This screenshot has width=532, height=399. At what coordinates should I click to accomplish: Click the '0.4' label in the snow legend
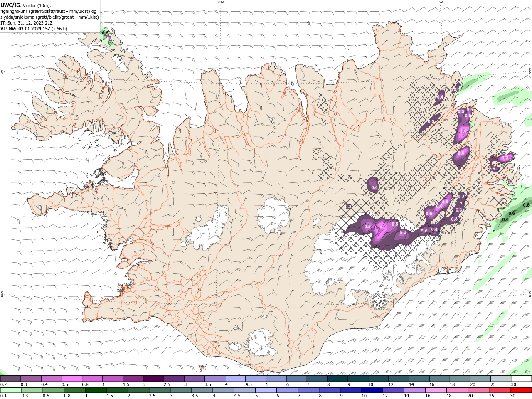(x=44, y=384)
